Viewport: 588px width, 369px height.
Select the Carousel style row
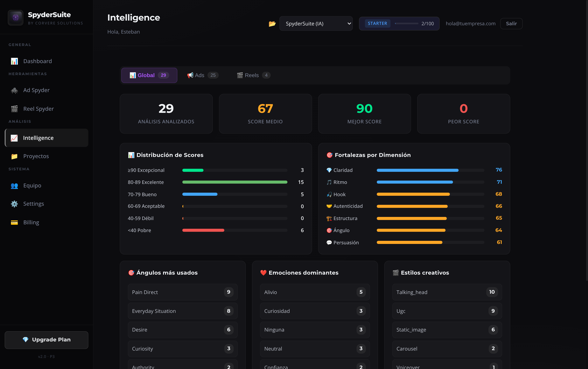click(447, 349)
